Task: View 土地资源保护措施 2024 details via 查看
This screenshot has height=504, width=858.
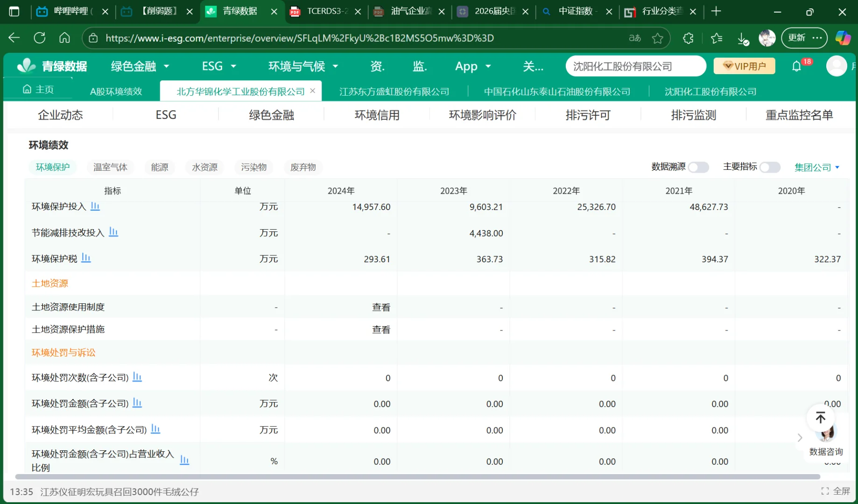Action: (x=381, y=329)
